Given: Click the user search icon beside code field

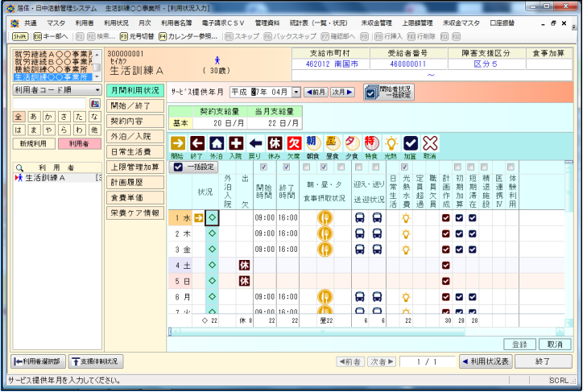Looking at the screenshot, I should [95, 104].
